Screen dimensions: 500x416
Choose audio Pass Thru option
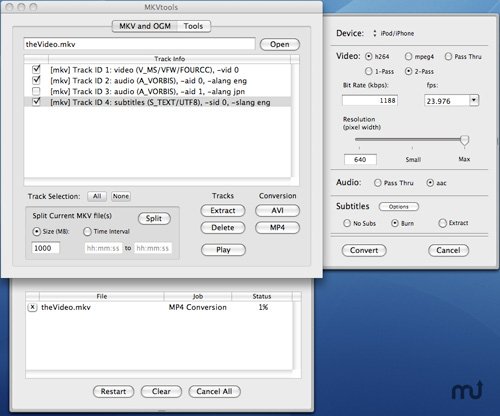378,183
